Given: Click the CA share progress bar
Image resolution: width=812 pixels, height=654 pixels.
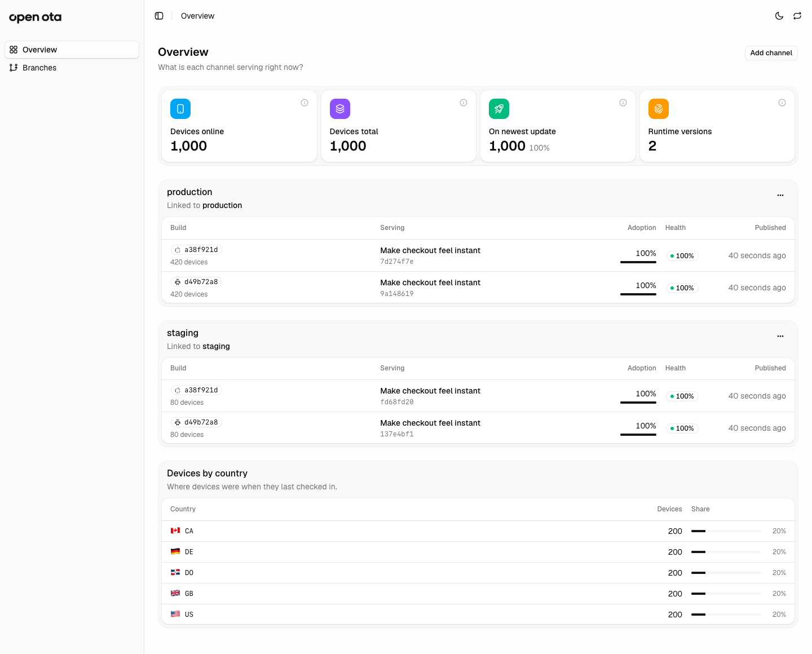Looking at the screenshot, I should [726, 531].
